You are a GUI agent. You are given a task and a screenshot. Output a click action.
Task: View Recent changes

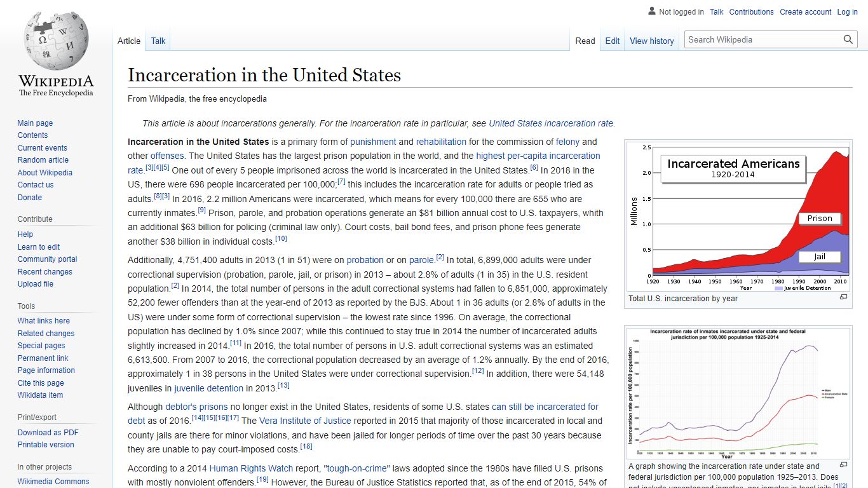click(44, 272)
